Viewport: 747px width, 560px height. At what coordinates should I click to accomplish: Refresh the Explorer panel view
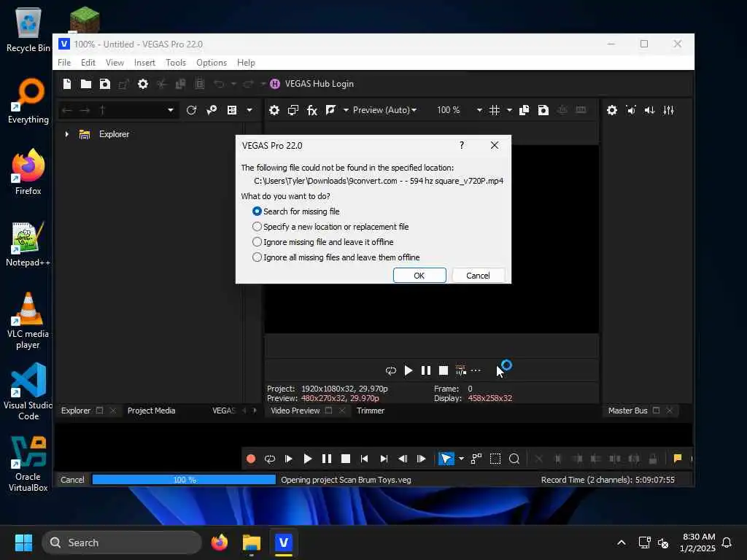point(192,111)
